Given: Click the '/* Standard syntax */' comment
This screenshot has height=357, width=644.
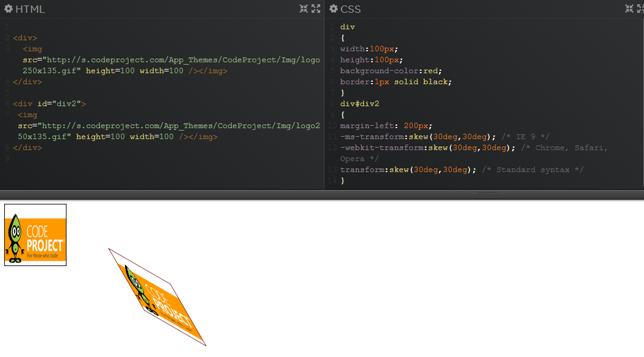Looking at the screenshot, I should tap(532, 169).
